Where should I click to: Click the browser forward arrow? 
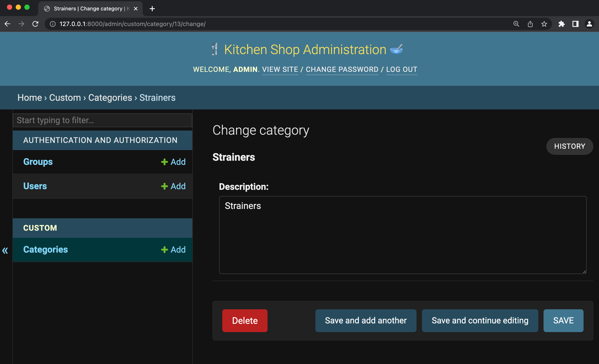[21, 24]
